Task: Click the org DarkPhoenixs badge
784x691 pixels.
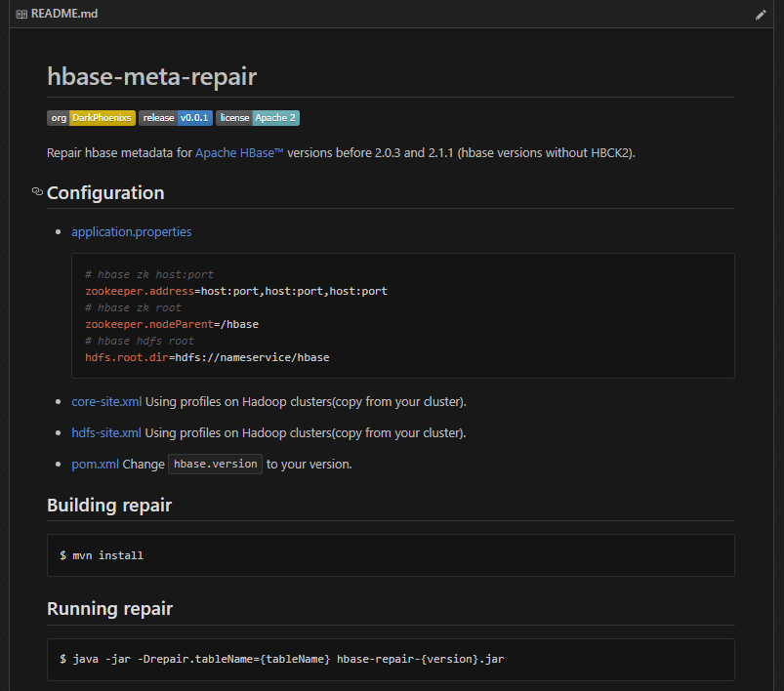Action: (91, 118)
